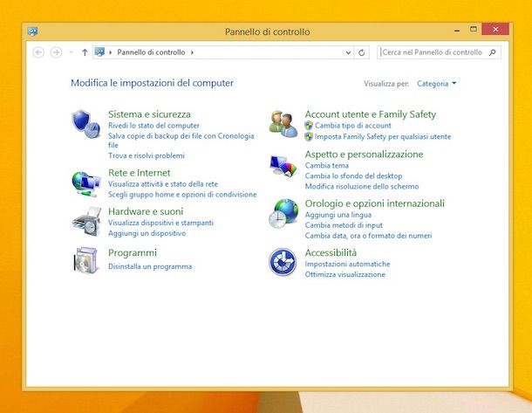
Task: Expand the chevron before Pannello di controllo
Action: 110,52
